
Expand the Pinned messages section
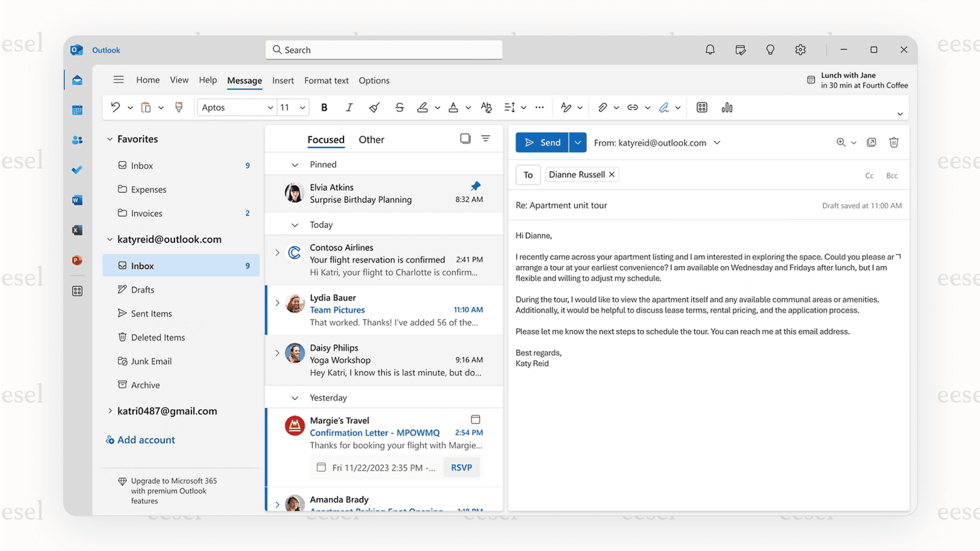(295, 164)
